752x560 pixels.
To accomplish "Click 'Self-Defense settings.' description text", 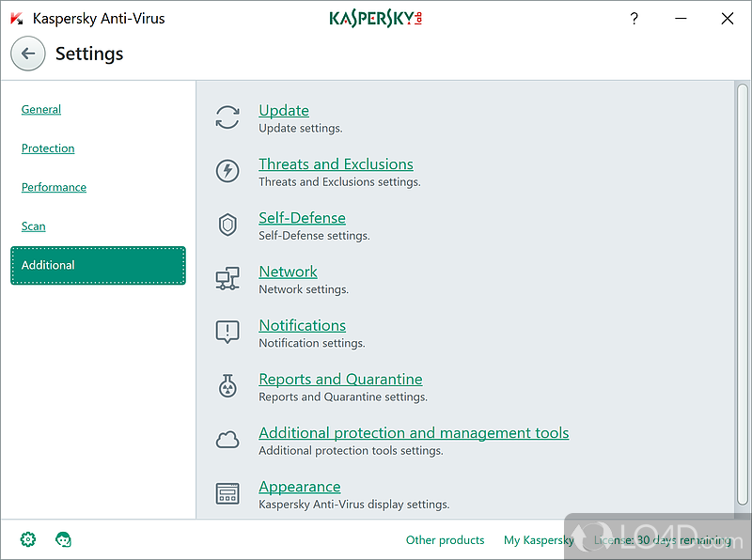I will [x=314, y=236].
